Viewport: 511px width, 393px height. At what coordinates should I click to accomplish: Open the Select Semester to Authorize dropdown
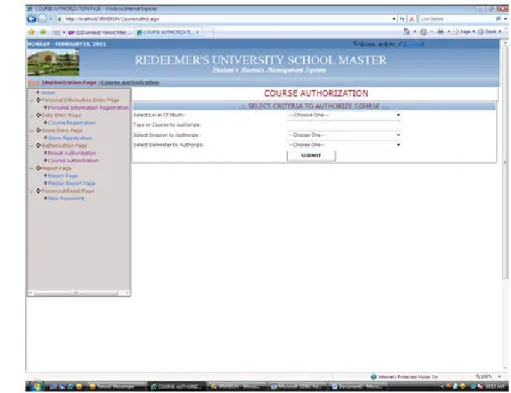344,145
